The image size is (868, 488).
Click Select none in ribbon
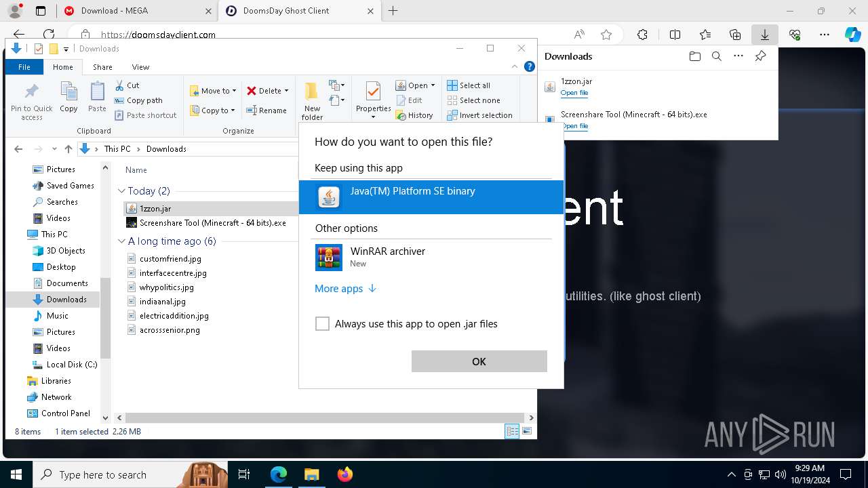473,100
